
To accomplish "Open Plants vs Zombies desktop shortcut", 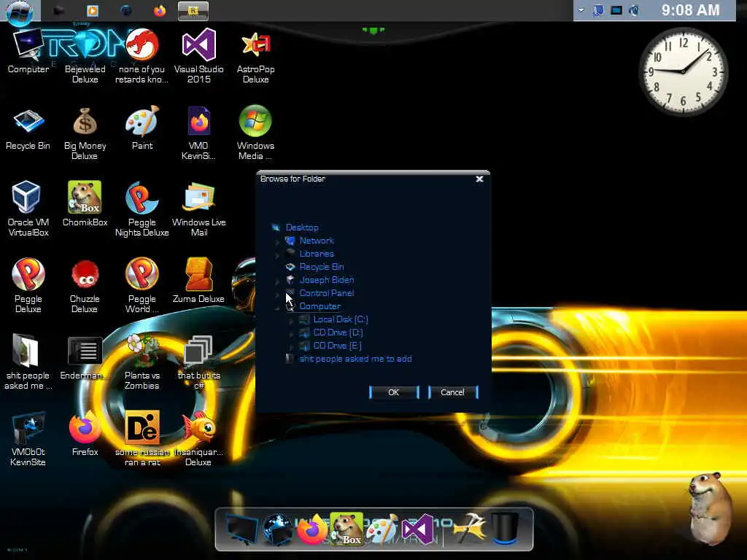I will (x=142, y=362).
